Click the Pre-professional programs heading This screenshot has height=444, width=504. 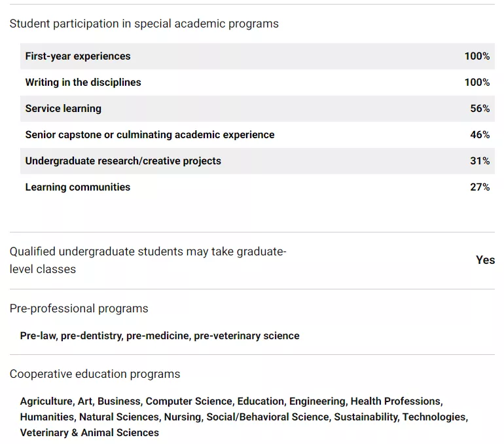[x=79, y=308]
